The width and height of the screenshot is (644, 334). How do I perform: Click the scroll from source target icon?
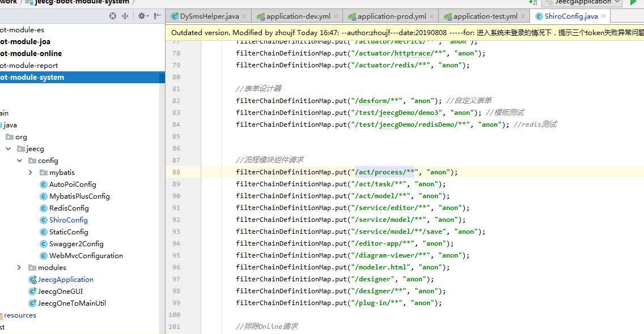click(113, 16)
